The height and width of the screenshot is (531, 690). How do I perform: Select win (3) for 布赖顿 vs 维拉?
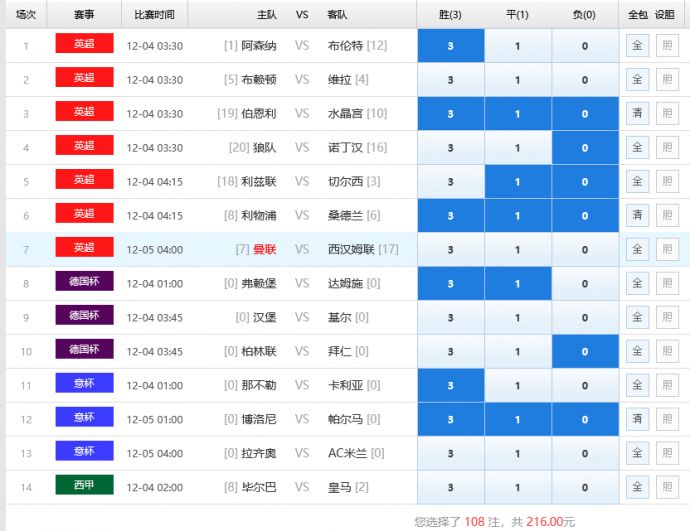[x=450, y=80]
